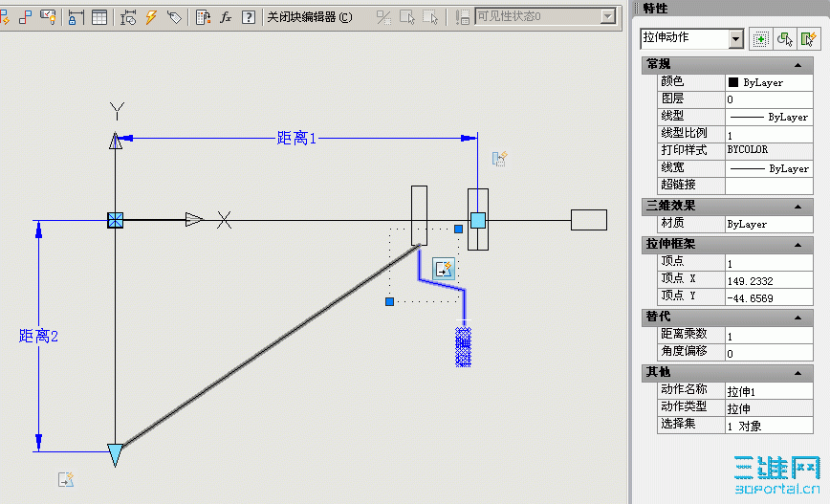Click the 顶点 Y value -44.6569
This screenshot has width=830, height=504.
pos(769,297)
